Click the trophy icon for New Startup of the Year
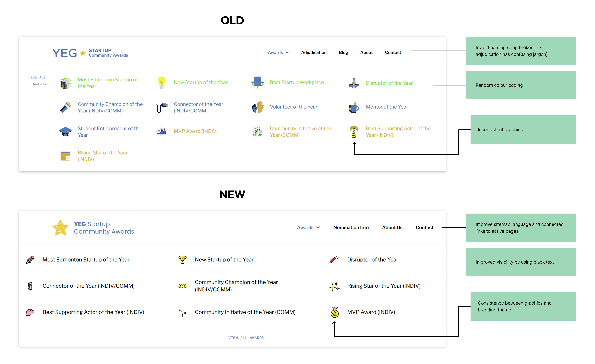This screenshot has width=595, height=364. (x=182, y=260)
